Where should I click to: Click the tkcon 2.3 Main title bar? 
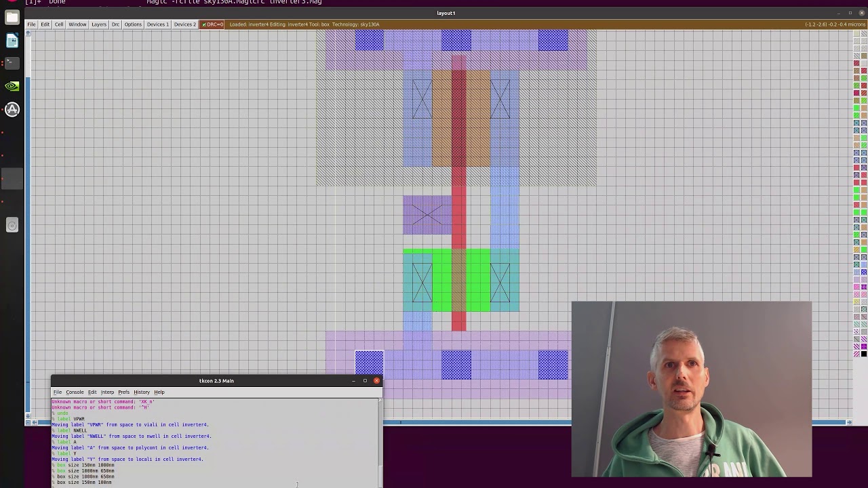pos(216,381)
